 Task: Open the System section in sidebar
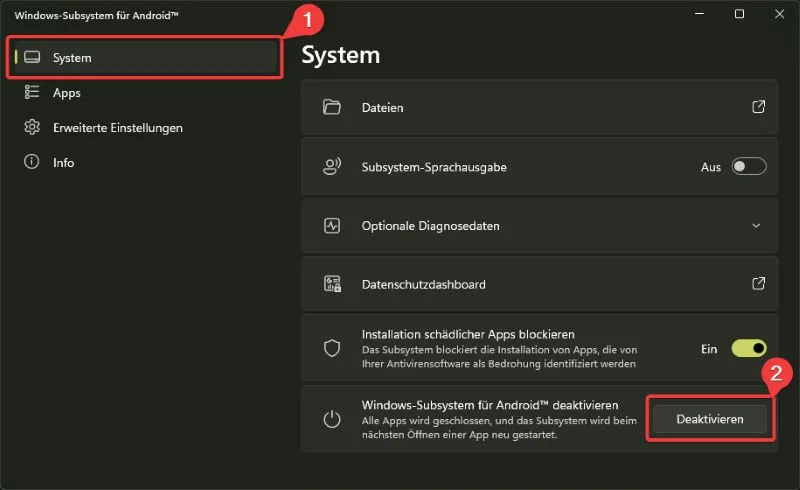pyautogui.click(x=144, y=57)
